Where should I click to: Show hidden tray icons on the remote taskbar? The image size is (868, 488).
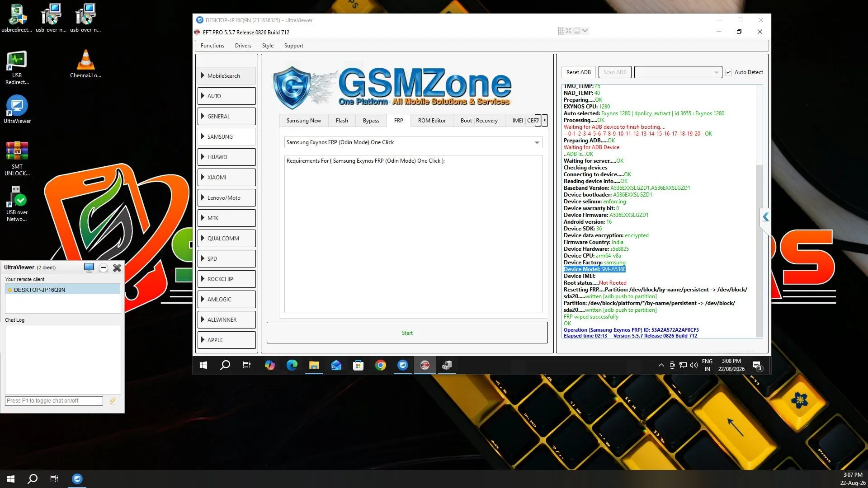coord(661,365)
